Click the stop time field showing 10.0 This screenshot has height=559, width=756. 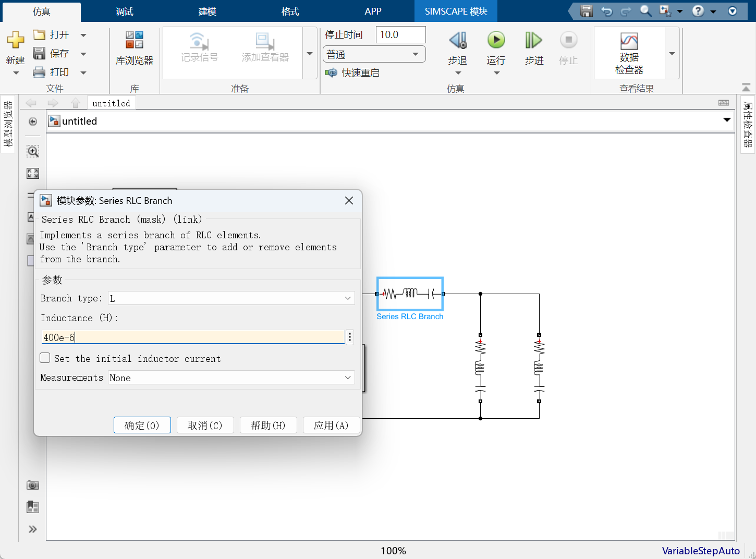[x=400, y=34]
